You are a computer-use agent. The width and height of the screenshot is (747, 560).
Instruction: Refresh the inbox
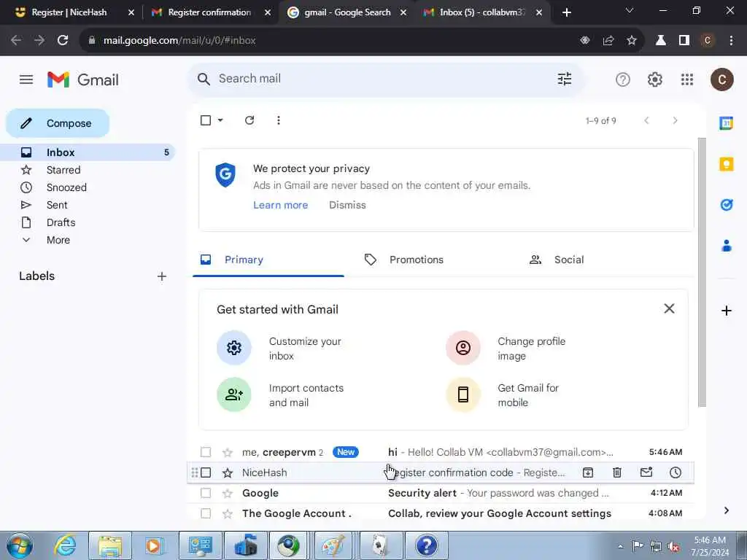249,120
